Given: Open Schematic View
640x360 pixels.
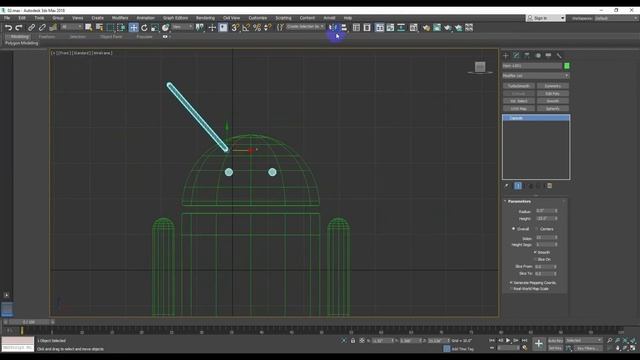Looking at the screenshot, I should coord(401,27).
